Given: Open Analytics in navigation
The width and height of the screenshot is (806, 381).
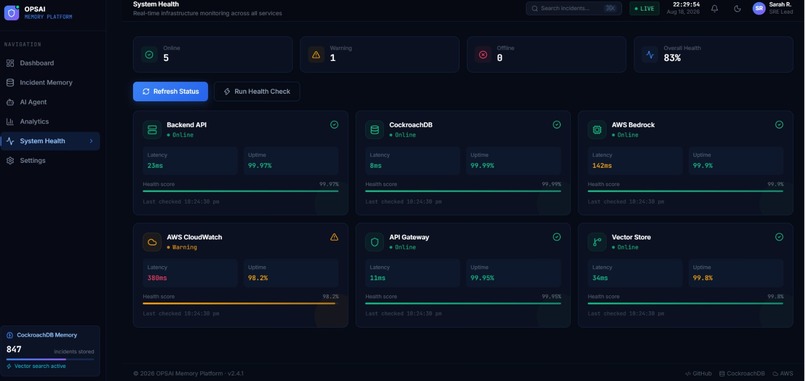Looking at the screenshot, I should tap(50, 121).
